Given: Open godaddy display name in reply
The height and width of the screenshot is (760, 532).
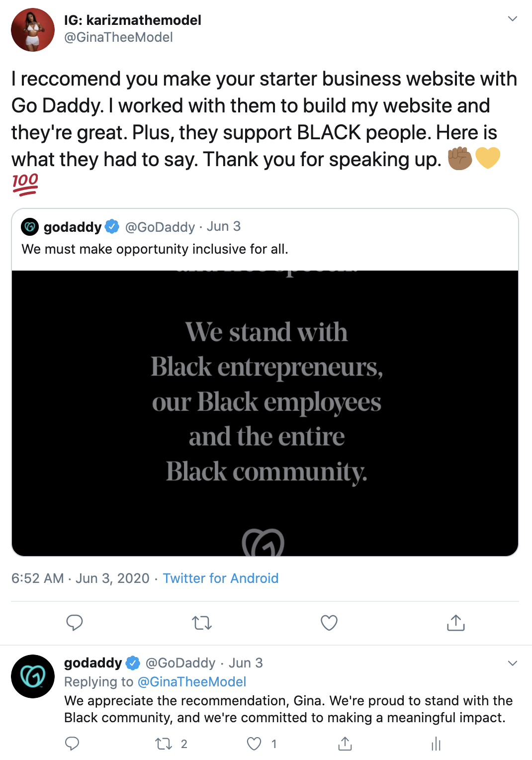Looking at the screenshot, I should click(93, 663).
